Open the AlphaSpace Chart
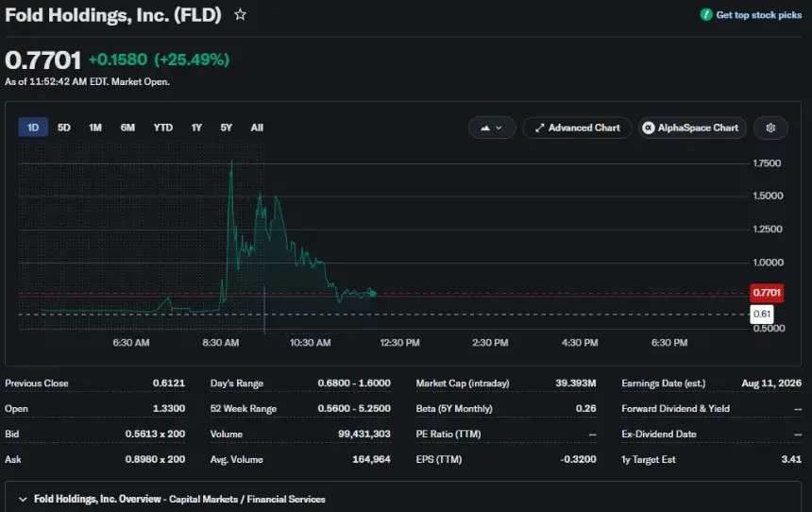The height and width of the screenshot is (512, 812). [692, 128]
